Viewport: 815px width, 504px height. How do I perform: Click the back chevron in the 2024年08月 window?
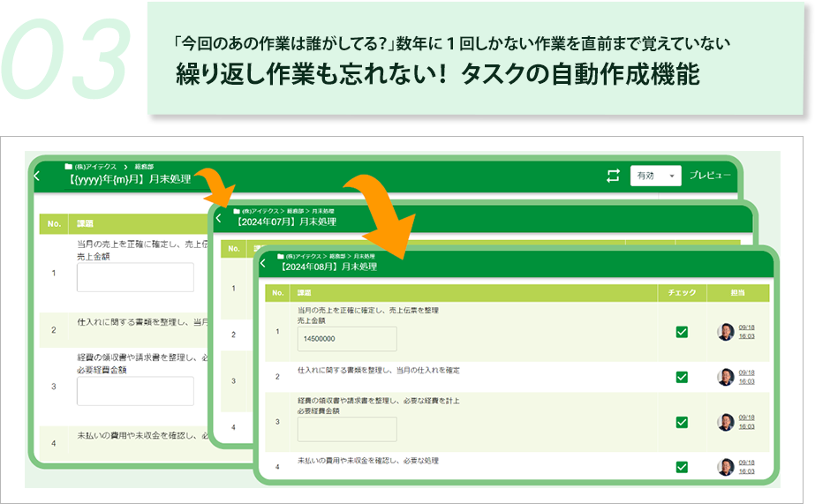pos(263,263)
